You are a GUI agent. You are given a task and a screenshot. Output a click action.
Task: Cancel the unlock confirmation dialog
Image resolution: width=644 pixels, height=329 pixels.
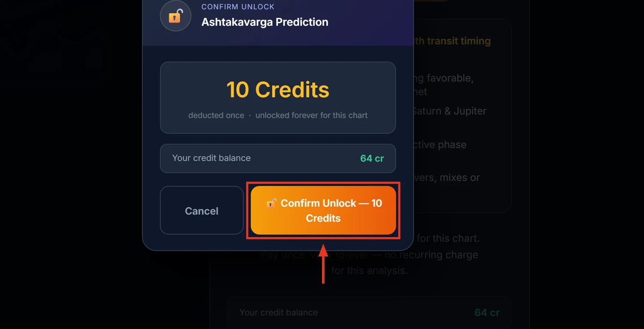click(202, 210)
